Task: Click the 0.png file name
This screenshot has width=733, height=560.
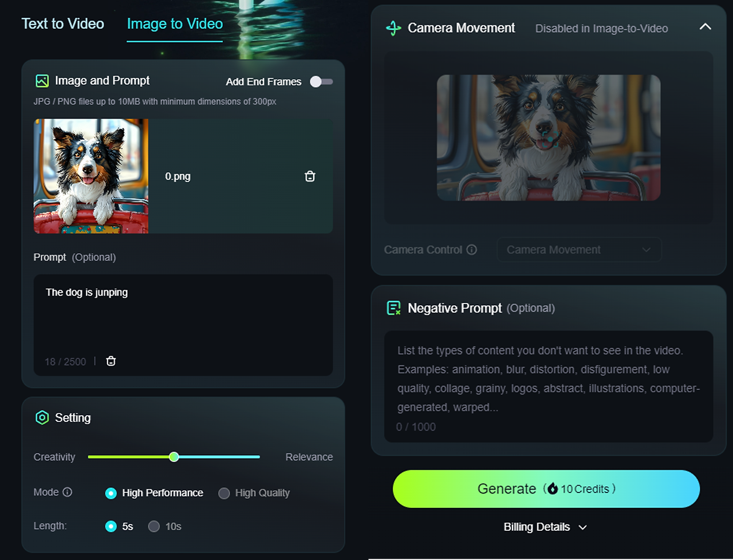Action: coord(178,176)
